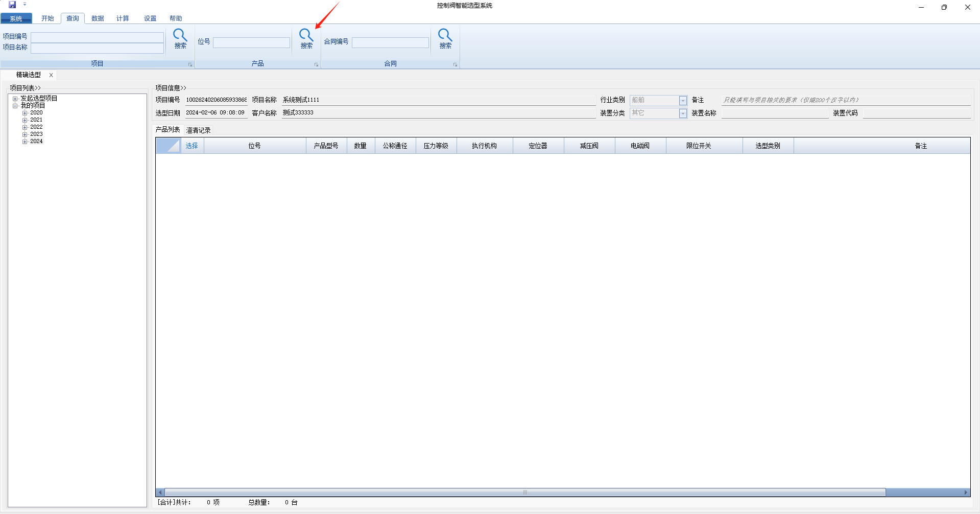Screen dimensions: 980x514
Task: Switch to the 澄清记录 tab
Action: pos(198,130)
